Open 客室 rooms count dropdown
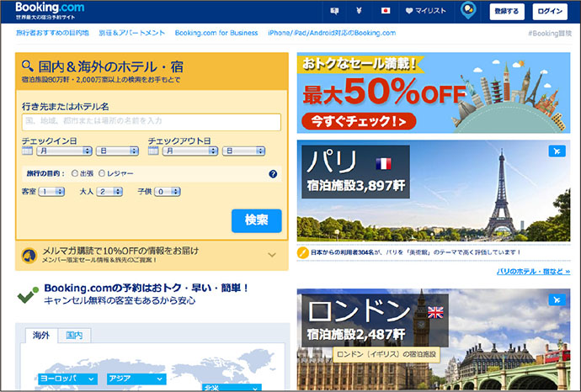Image resolution: width=581 pixels, height=392 pixels. 51,192
